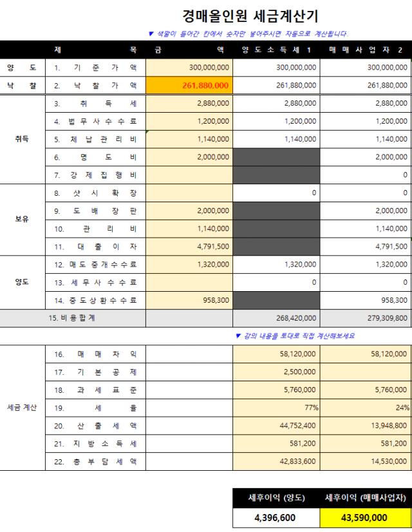The image size is (412, 532).
Task: Click the empty 기본공제 매매사업자 cell
Action: (x=366, y=372)
